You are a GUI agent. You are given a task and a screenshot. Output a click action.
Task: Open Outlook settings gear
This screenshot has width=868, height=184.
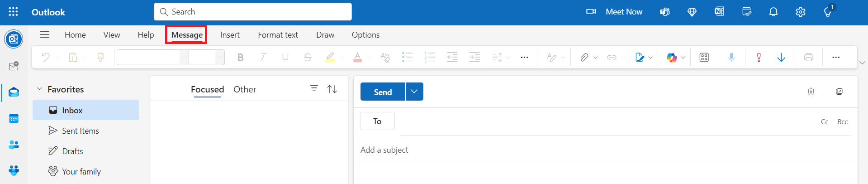801,12
